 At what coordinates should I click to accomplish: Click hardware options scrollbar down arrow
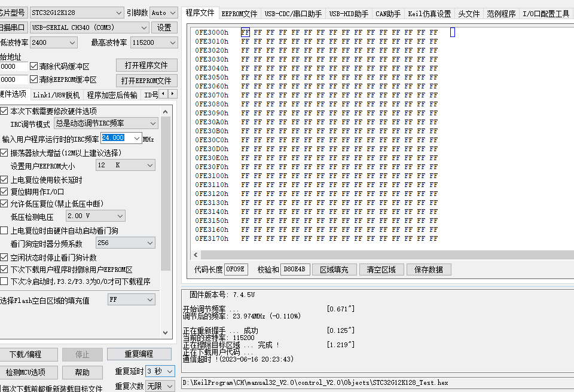[166, 333]
